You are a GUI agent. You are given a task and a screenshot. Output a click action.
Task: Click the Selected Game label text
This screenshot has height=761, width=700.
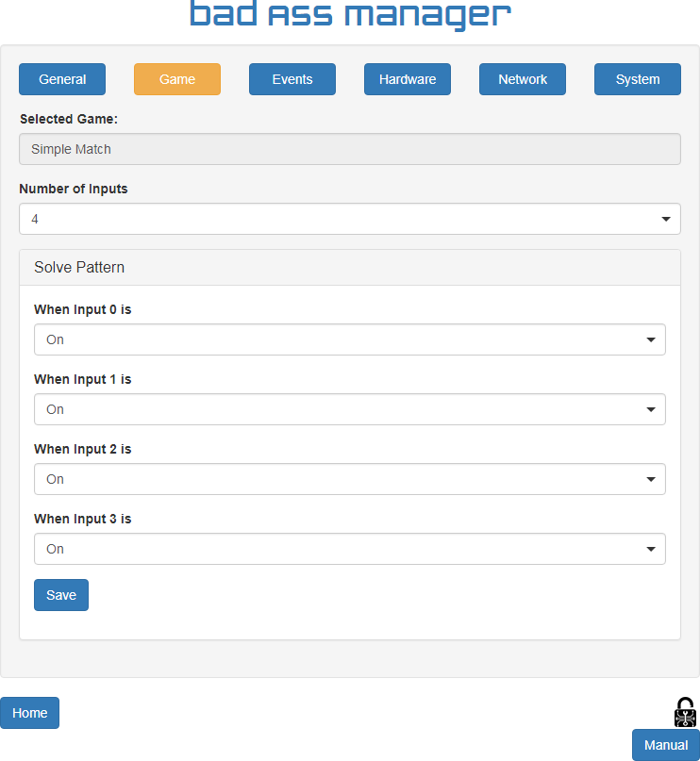tap(69, 119)
